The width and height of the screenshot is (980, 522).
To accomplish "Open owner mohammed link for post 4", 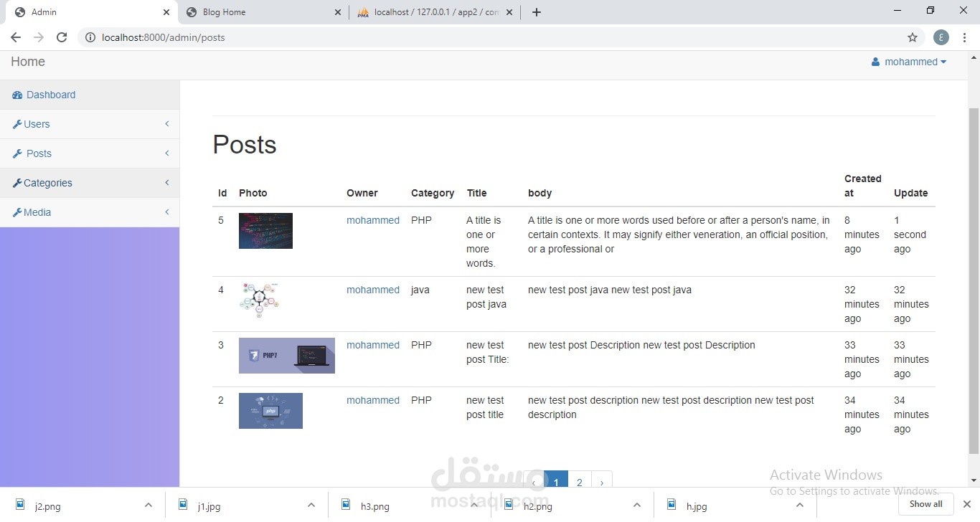I will tap(373, 290).
